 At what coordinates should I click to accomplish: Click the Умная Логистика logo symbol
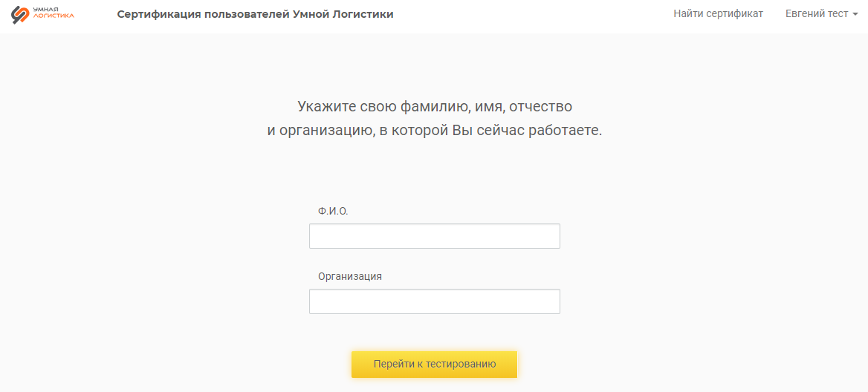[x=21, y=14]
